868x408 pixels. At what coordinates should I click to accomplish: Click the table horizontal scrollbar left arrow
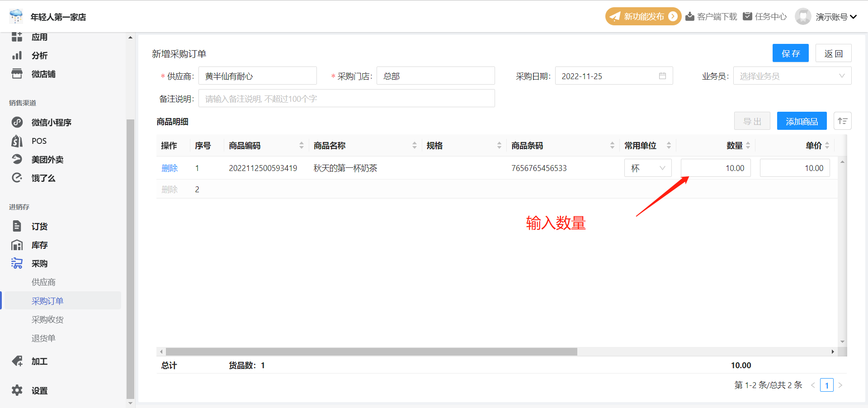161,351
